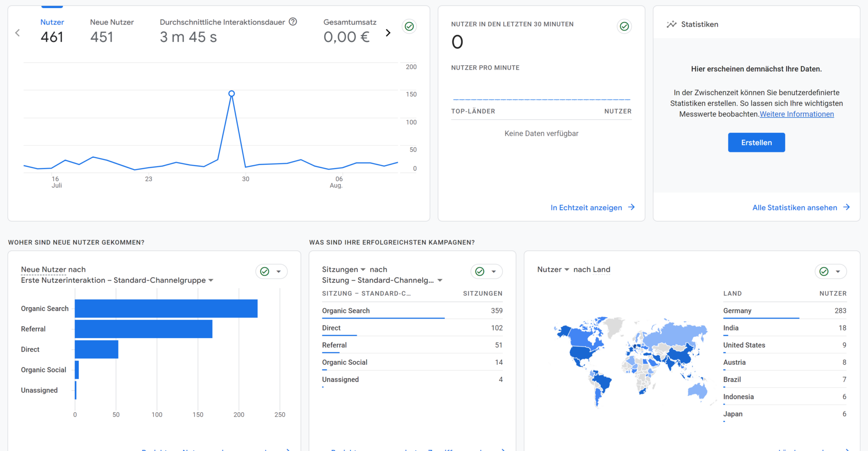Image resolution: width=868 pixels, height=451 pixels.
Task: Click the checkmark icon on the Neue Nutzer card
Action: pos(264,272)
